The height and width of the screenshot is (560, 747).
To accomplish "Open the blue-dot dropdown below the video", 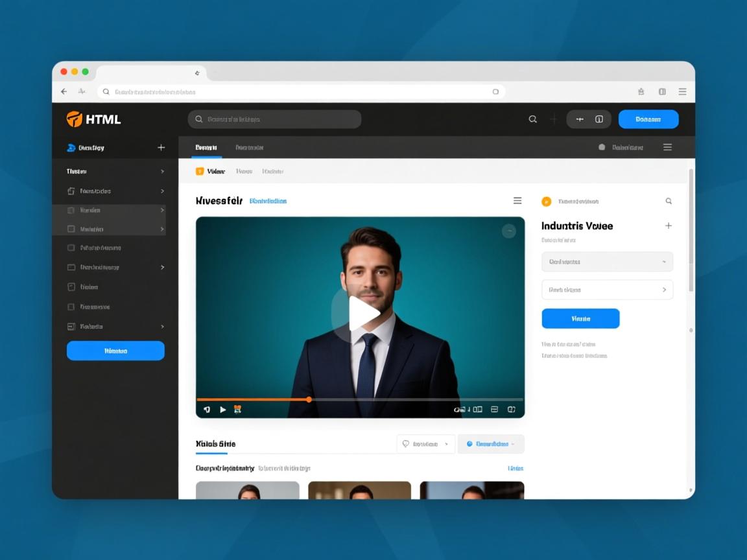I will pos(491,444).
